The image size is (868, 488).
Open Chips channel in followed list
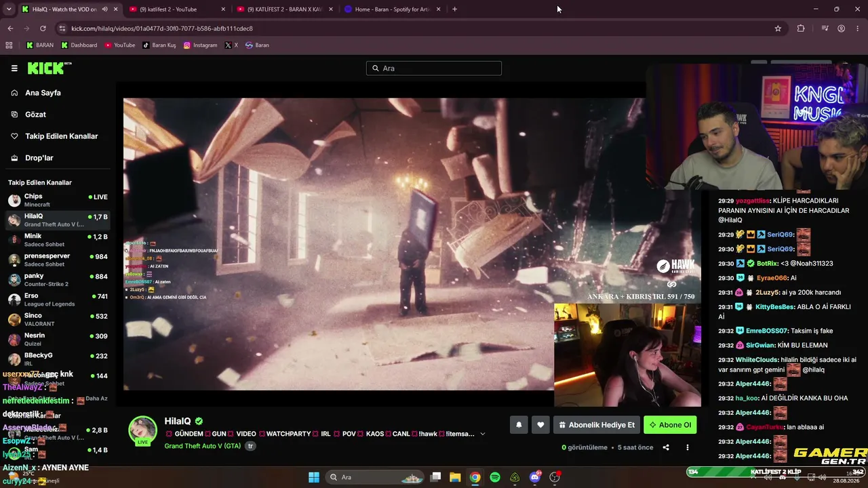(x=58, y=200)
